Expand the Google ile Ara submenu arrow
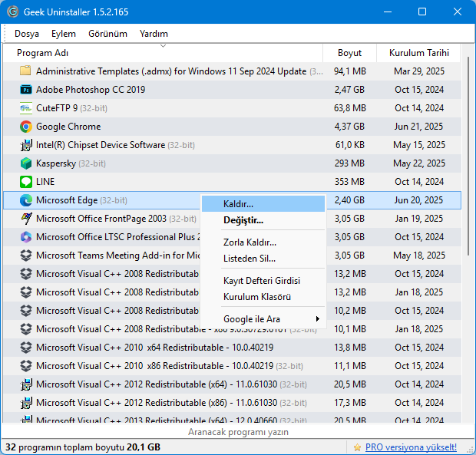The height and width of the screenshot is (455, 476). point(318,318)
